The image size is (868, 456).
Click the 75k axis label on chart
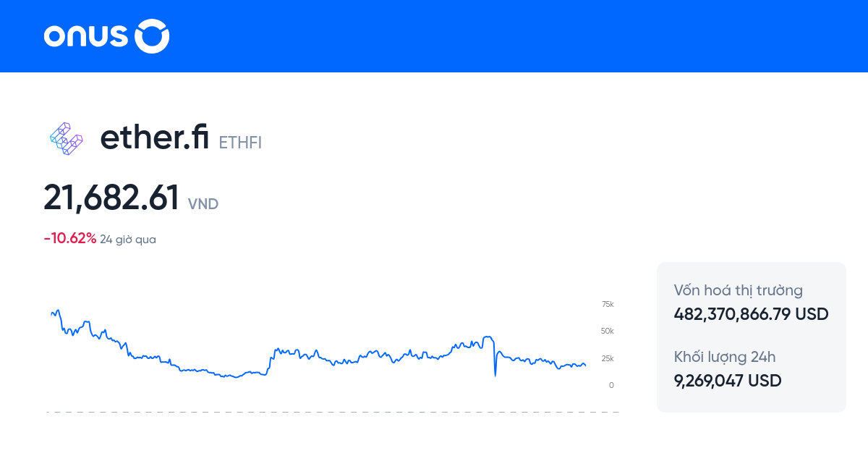(607, 304)
